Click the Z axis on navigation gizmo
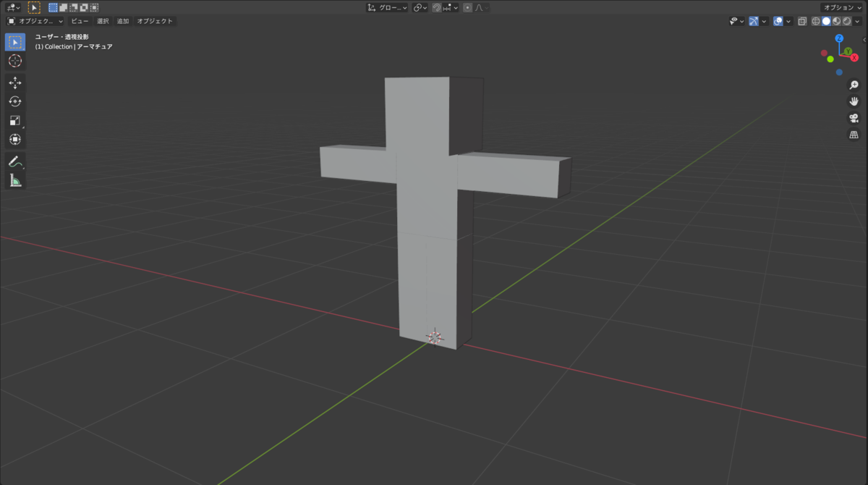This screenshot has height=485, width=868. pos(839,38)
